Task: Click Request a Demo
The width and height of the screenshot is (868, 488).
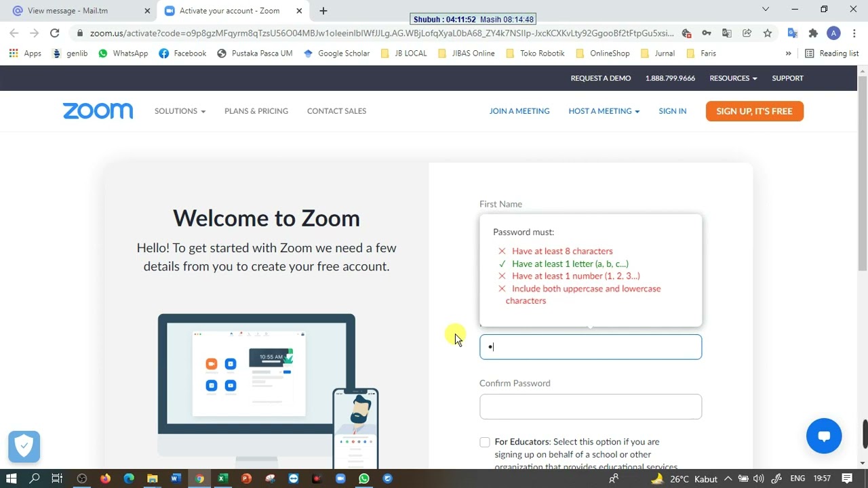Action: (x=601, y=78)
